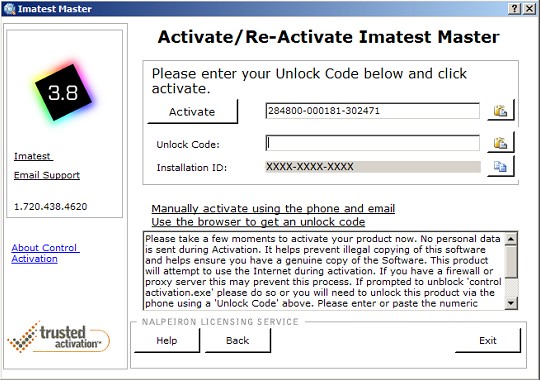Click paste icon beside the license number field
This screenshot has width=540, height=380.
click(x=500, y=111)
